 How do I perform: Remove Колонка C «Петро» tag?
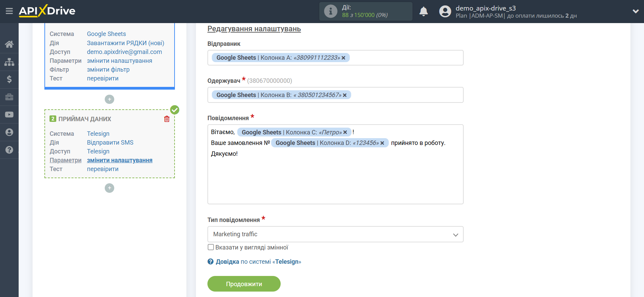[345, 132]
